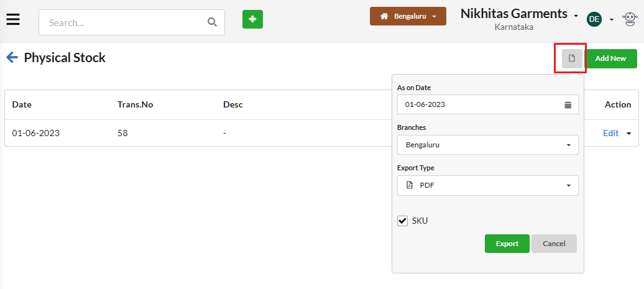
Task: Expand the Nikhitas Garments company dropdown
Action: tap(576, 16)
